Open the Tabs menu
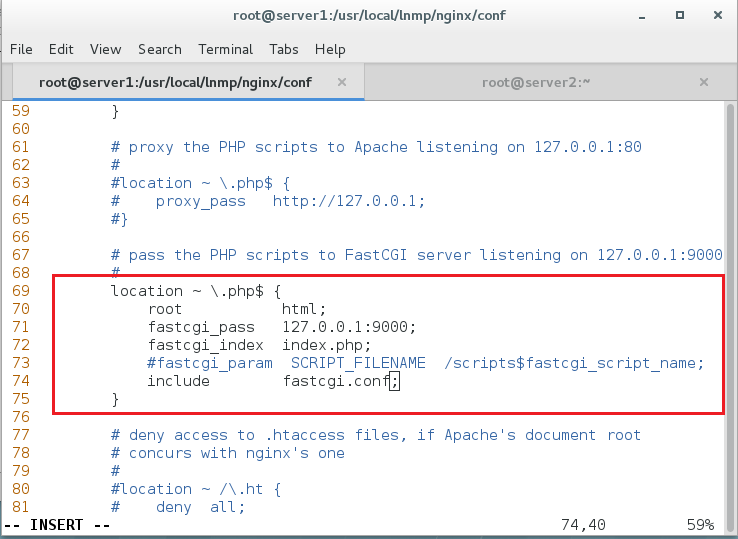Viewport: 738px width, 539px height. click(x=284, y=49)
